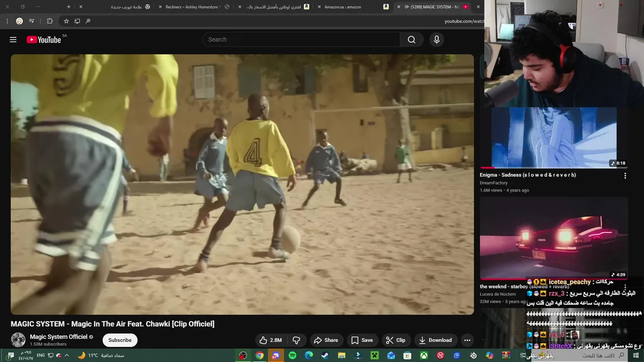This screenshot has height=362, width=644.
Task: Start voice search with the microphone icon
Action: click(x=437, y=40)
